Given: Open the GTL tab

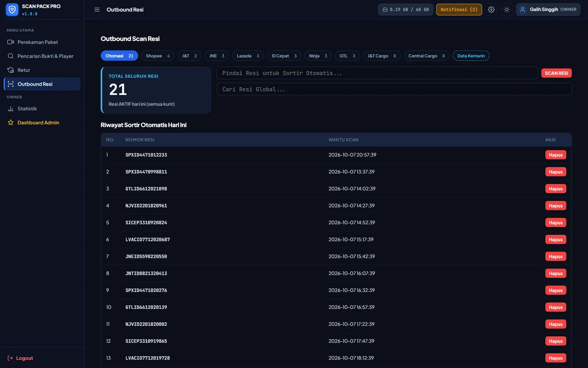Looking at the screenshot, I should (x=348, y=56).
